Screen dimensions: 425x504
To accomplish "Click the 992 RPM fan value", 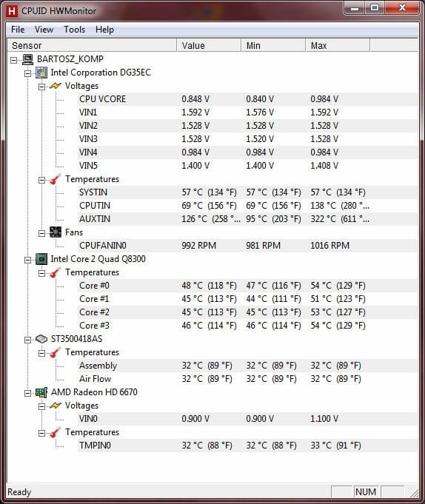I will click(x=198, y=246).
